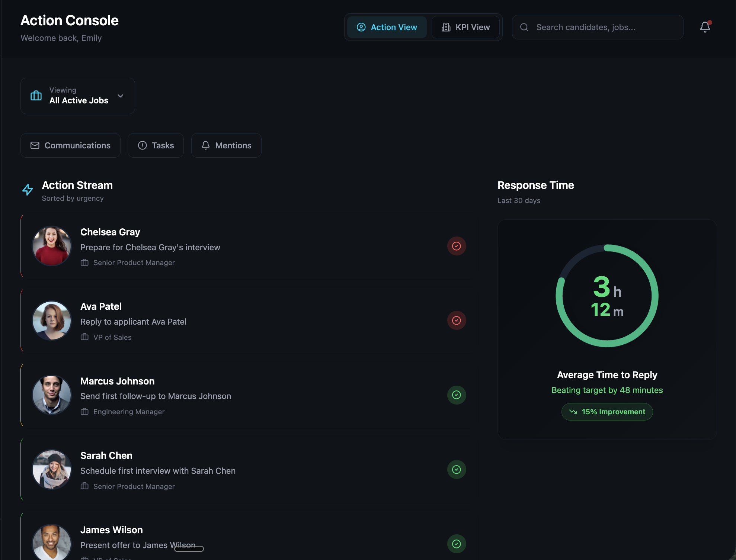Toggle completion for Ava Patel's reply task
Image resolution: width=736 pixels, height=560 pixels.
click(457, 320)
